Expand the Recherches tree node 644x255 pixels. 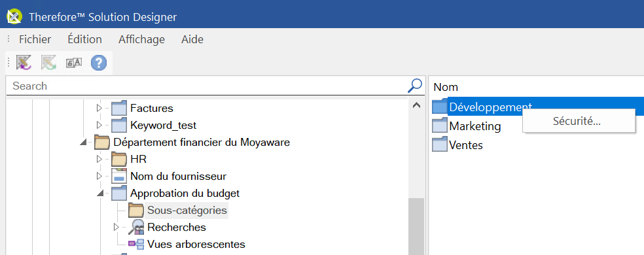116,227
